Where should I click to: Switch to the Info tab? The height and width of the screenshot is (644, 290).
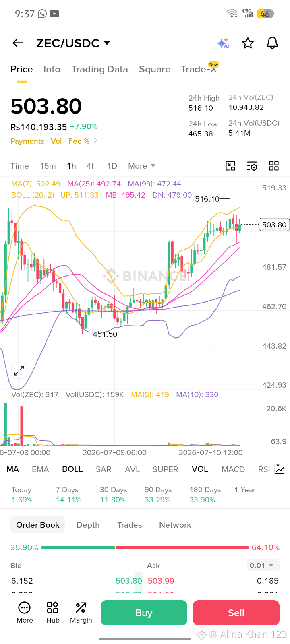[52, 69]
